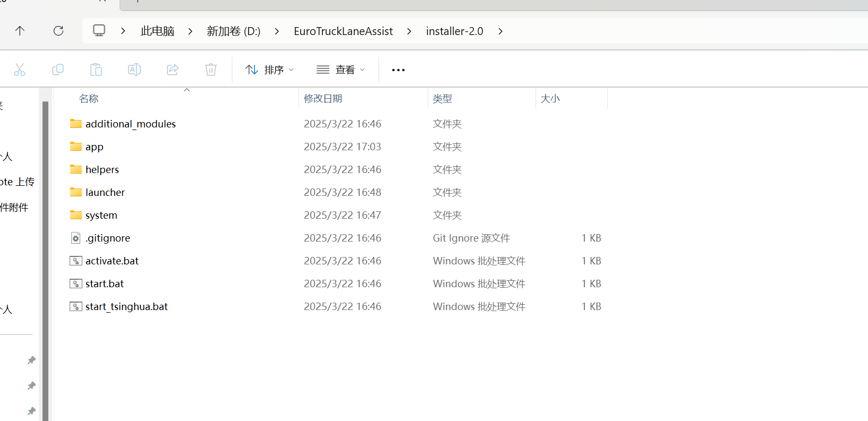The height and width of the screenshot is (421, 868).
Task: Click the Delete trash bin icon
Action: (211, 70)
